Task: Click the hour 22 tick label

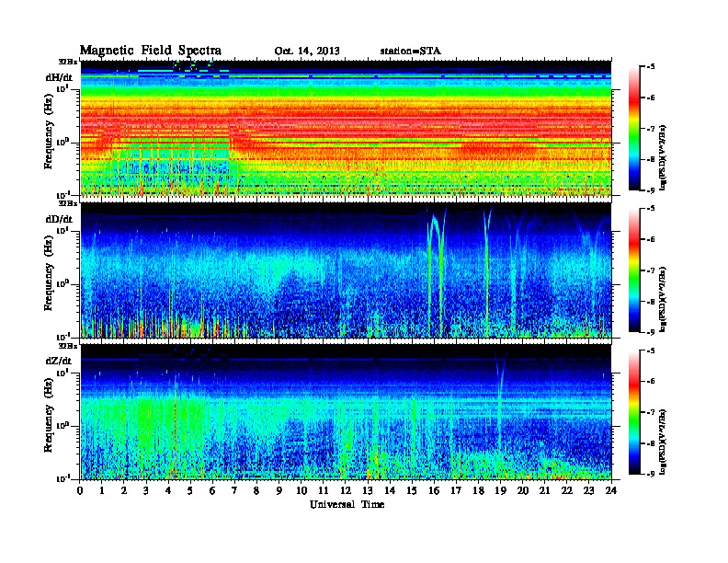Action: click(567, 490)
